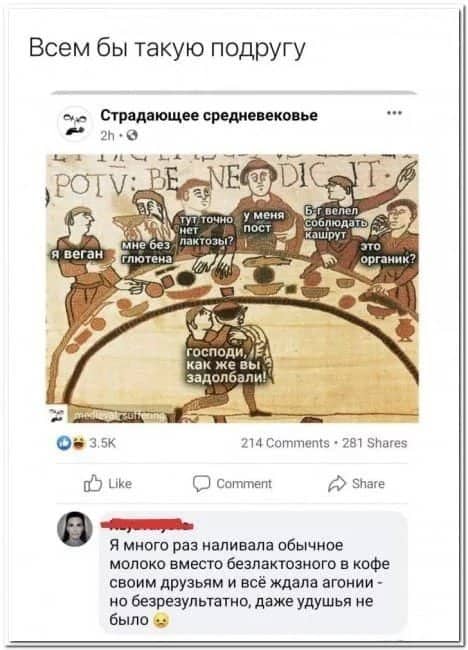The image size is (468, 650).
Task: Click the 2h post timestamp
Action: tap(107, 136)
